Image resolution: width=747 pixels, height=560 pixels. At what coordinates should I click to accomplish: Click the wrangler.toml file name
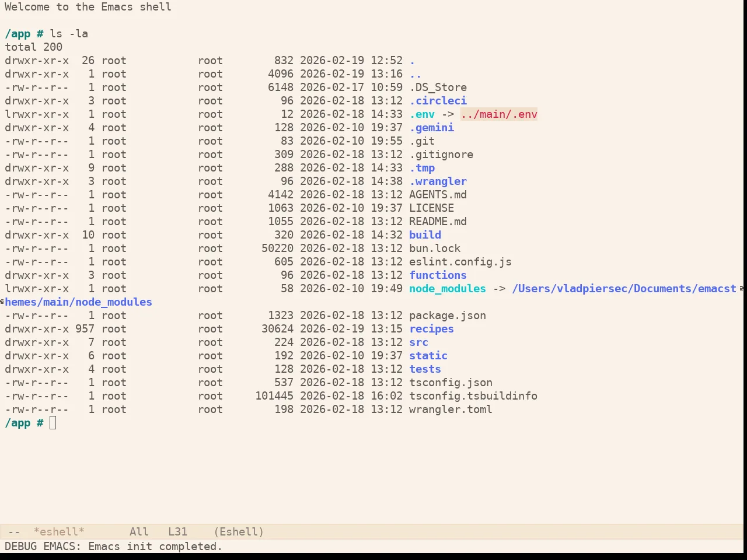(451, 409)
